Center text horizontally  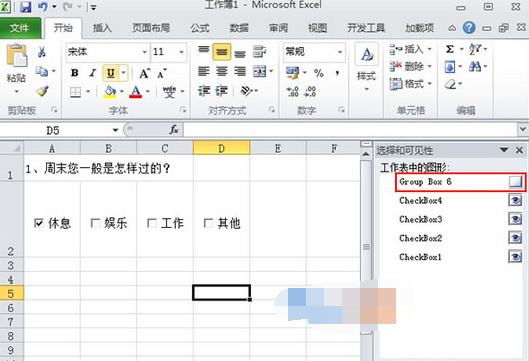222,71
